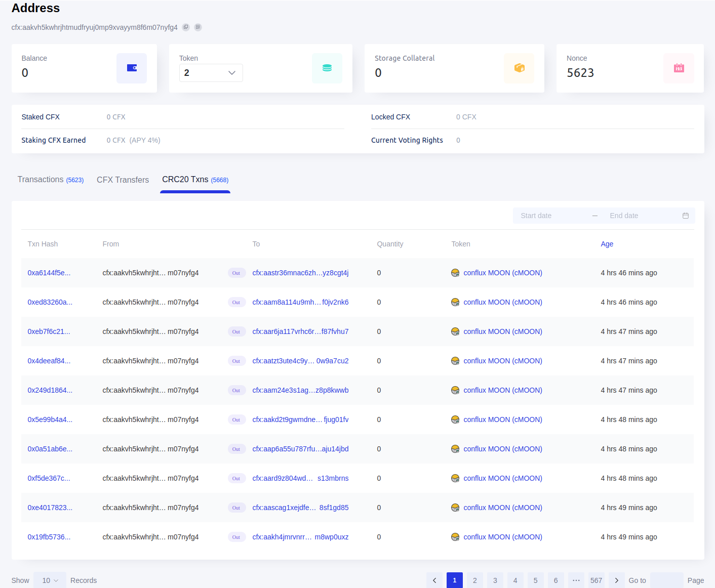The image size is (715, 588).
Task: Go to page 2
Action: (475, 580)
